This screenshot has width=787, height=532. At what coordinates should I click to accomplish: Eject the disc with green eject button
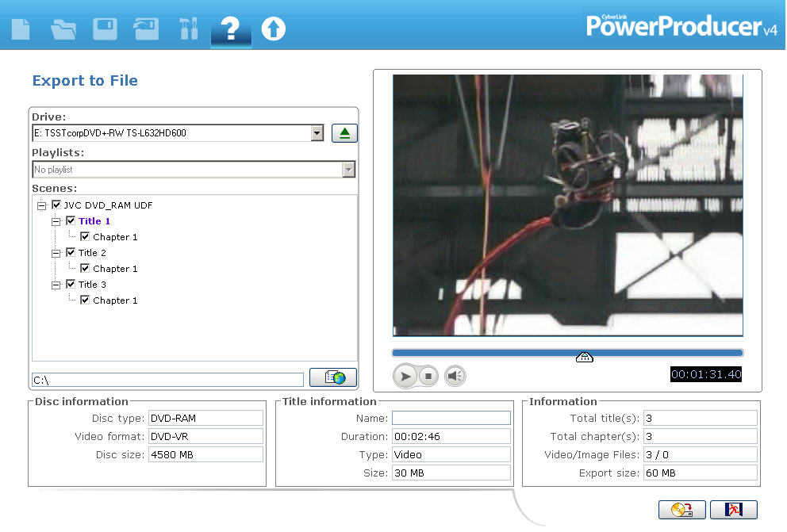[344, 133]
